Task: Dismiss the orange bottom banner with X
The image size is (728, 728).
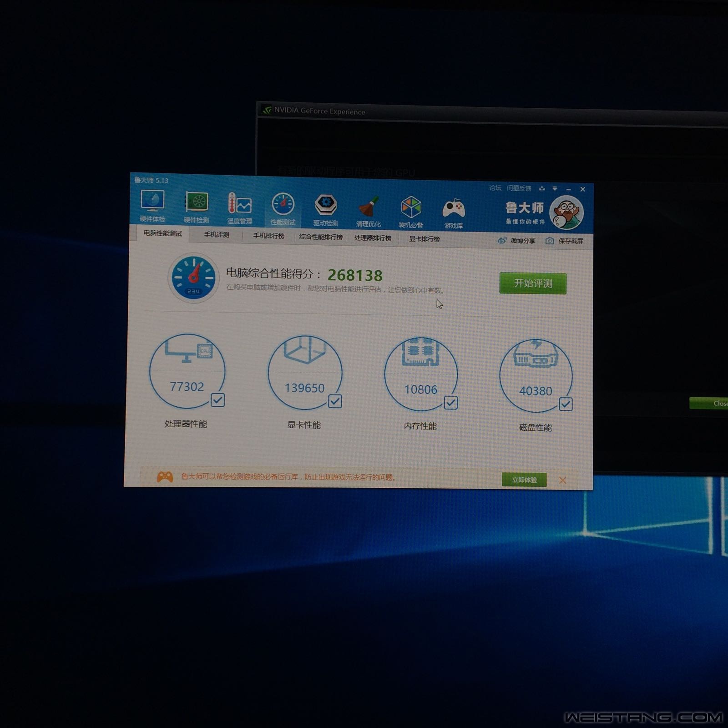Action: 562,480
